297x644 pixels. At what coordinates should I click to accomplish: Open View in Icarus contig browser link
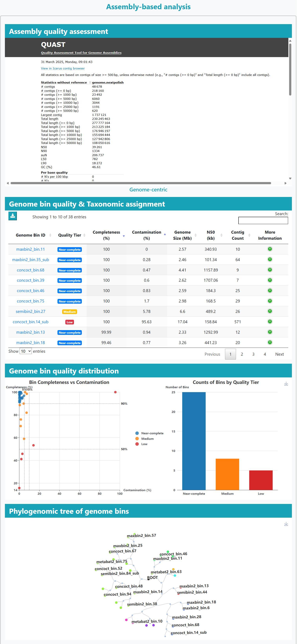tap(63, 68)
